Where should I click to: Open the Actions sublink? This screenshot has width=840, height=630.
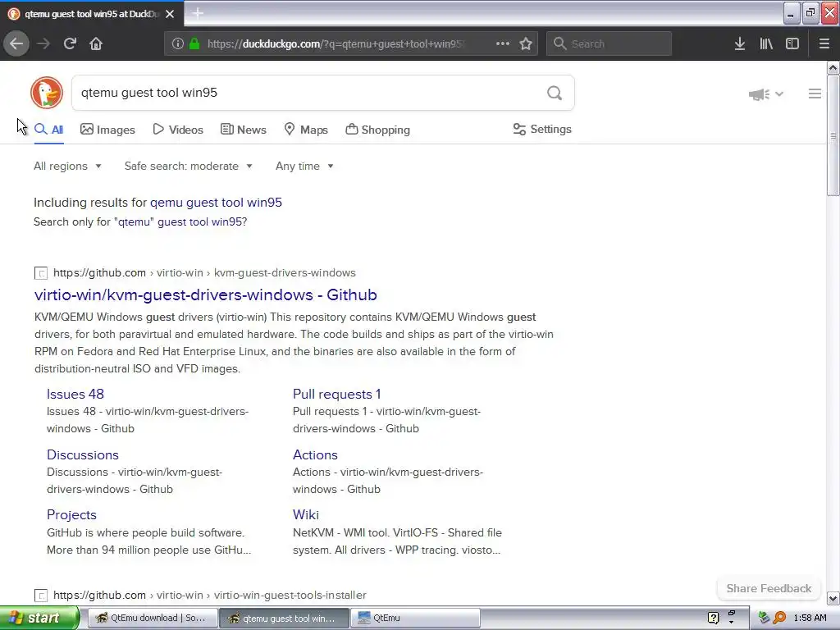click(315, 454)
